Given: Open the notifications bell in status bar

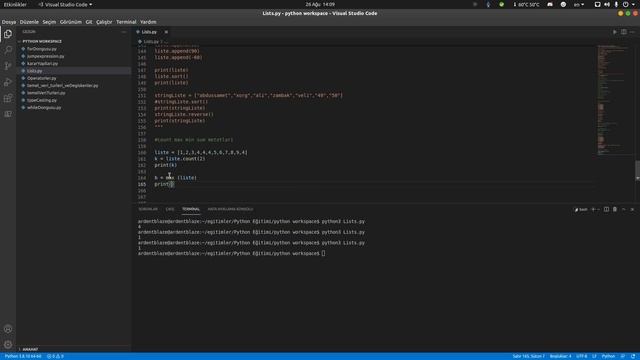Looking at the screenshot, I should click(633, 356).
